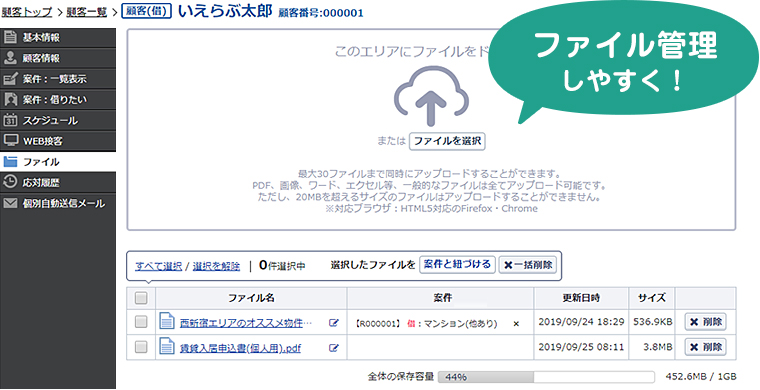This screenshot has height=390, width=760.
Task: Open 案件：一覧表示 in the sidebar
Action: pyautogui.click(x=58, y=79)
